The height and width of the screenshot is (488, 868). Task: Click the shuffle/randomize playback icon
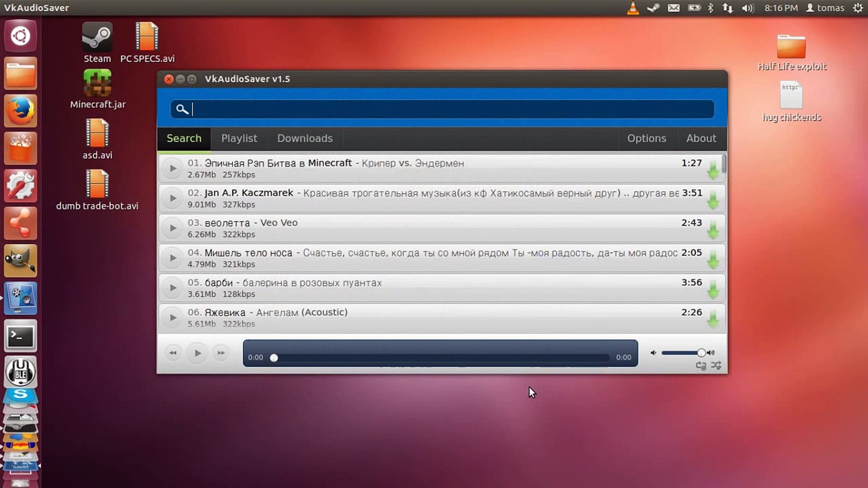(717, 366)
